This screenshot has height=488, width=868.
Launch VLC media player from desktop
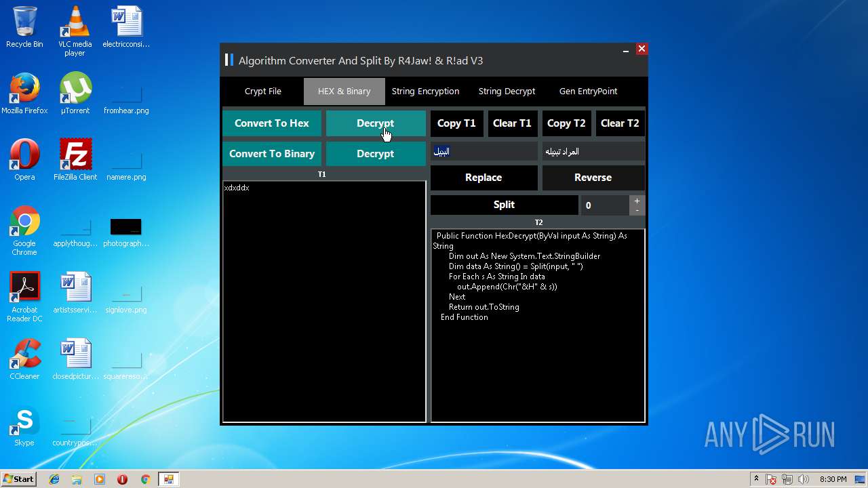(75, 31)
